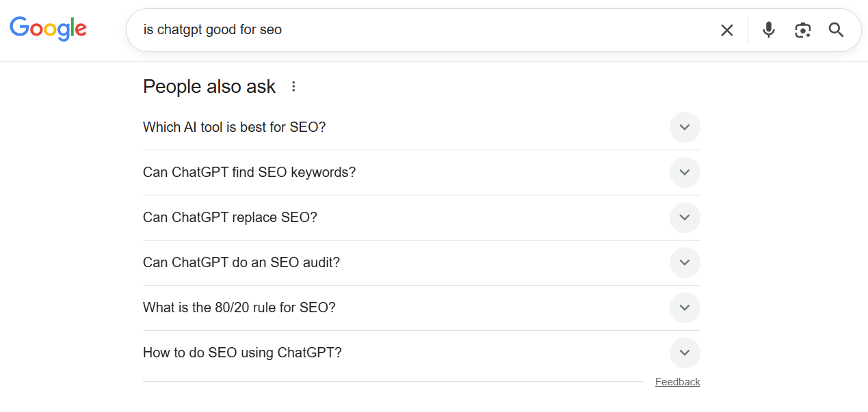Open the Feedback link
868x412 pixels.
677,381
